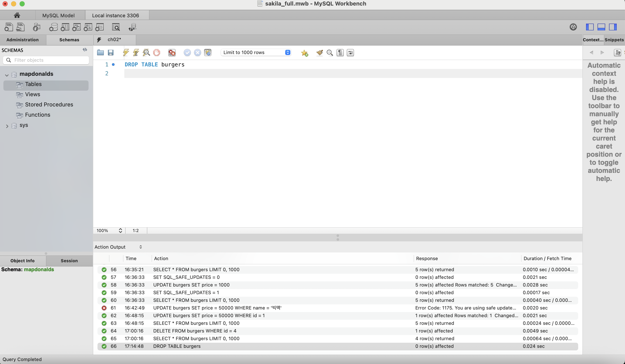Open the Session info tab
625x364 pixels.
coord(69,261)
